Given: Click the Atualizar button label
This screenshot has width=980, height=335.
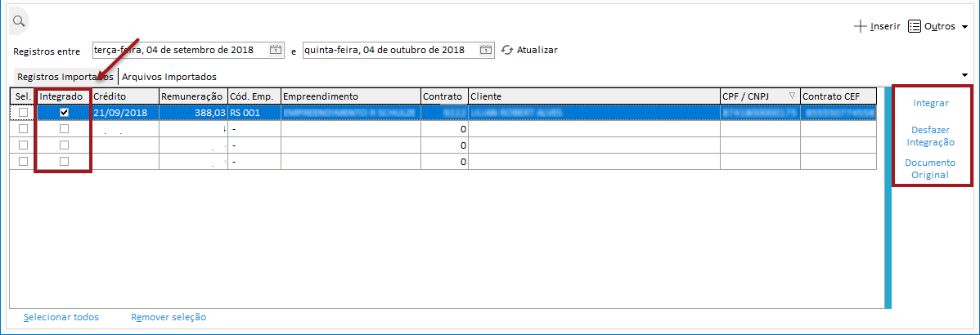Looking at the screenshot, I should click(537, 50).
